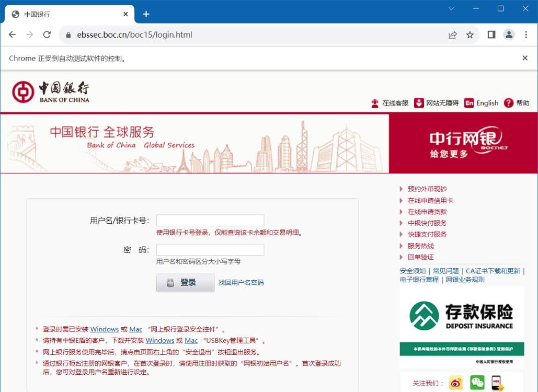538x392 pixels.
Task: Open 安全须知 link
Action: point(413,271)
